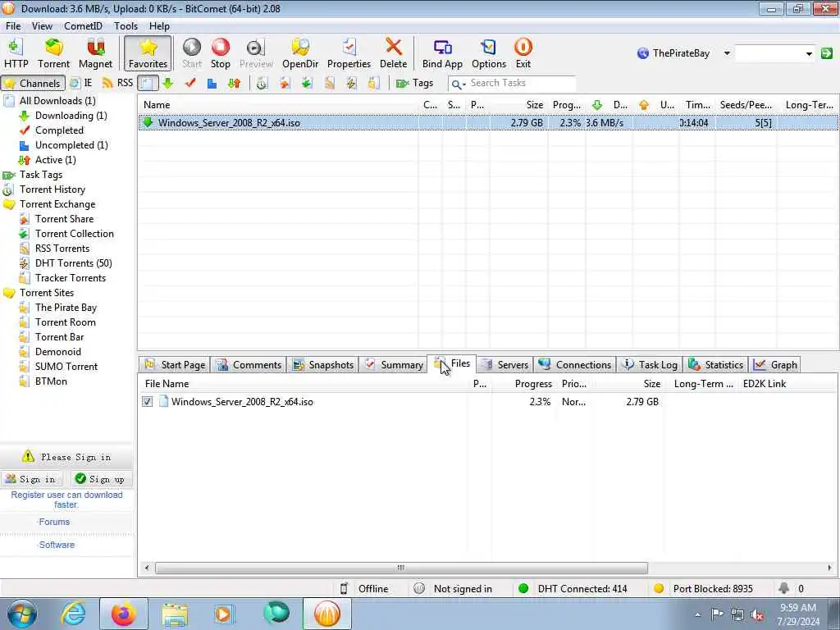840x630 pixels.
Task: Switch to the Servers tab
Action: pos(505,365)
